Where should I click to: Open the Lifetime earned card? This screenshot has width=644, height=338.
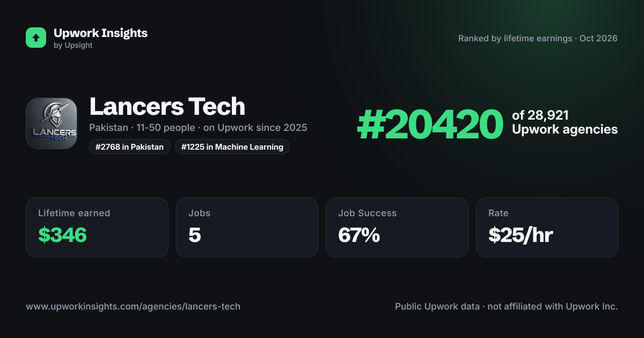click(x=97, y=227)
